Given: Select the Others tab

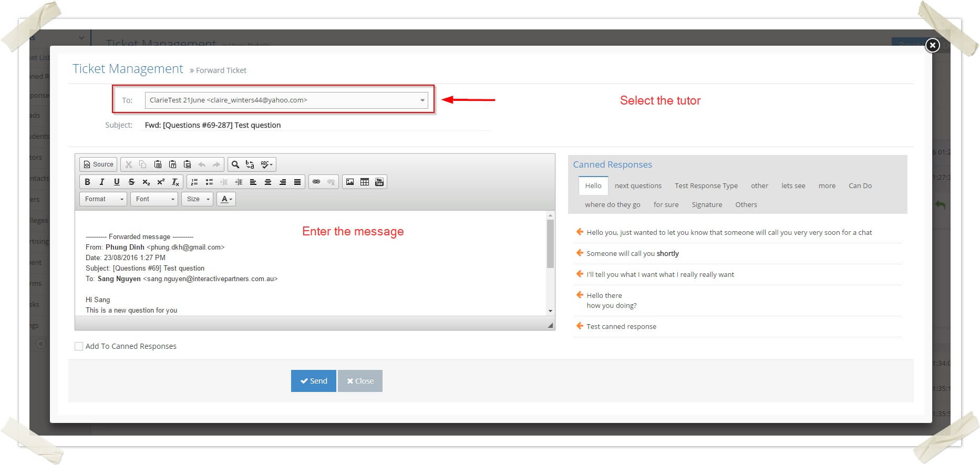Looking at the screenshot, I should click(746, 204).
